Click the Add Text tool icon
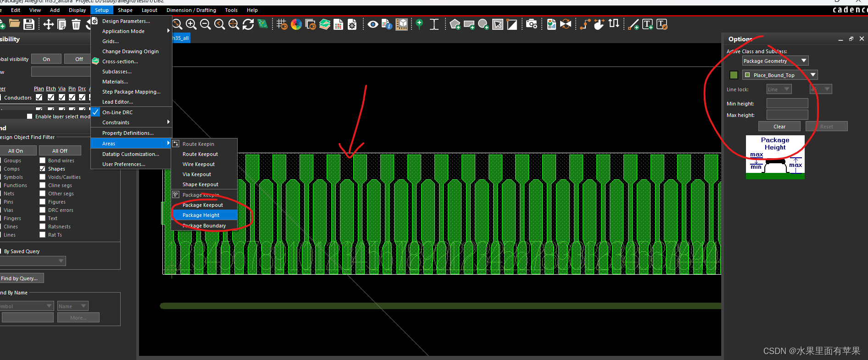Viewport: 868px width, 360px height. click(647, 24)
